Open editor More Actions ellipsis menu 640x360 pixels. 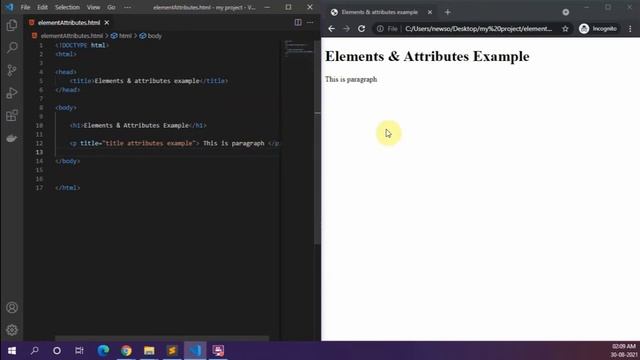[x=310, y=22]
